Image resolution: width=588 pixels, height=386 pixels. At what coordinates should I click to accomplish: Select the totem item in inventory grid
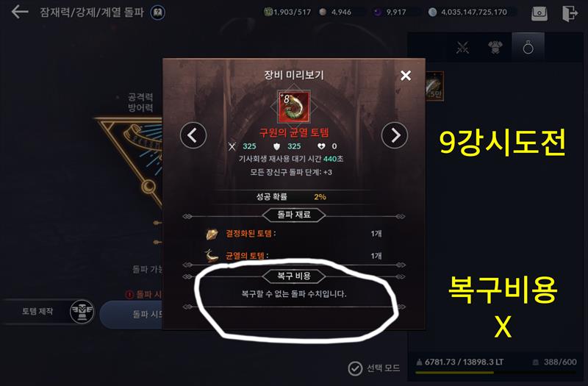434,87
